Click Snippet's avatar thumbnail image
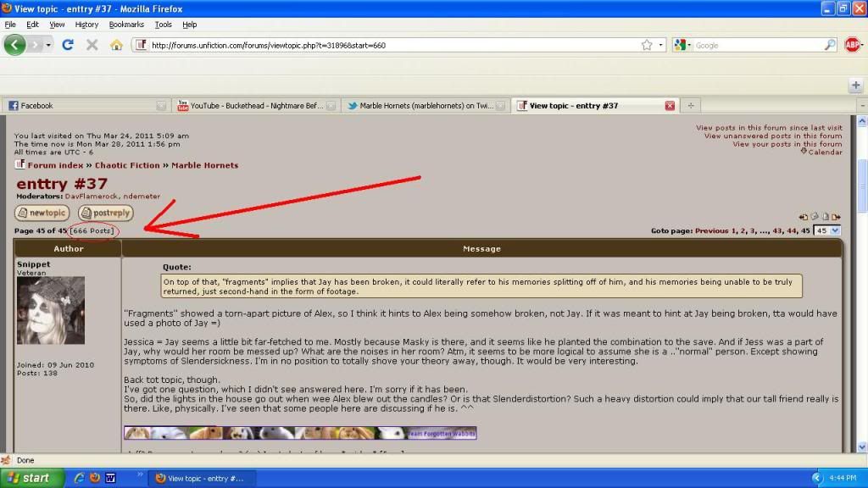This screenshot has height=488, width=868. [x=51, y=310]
